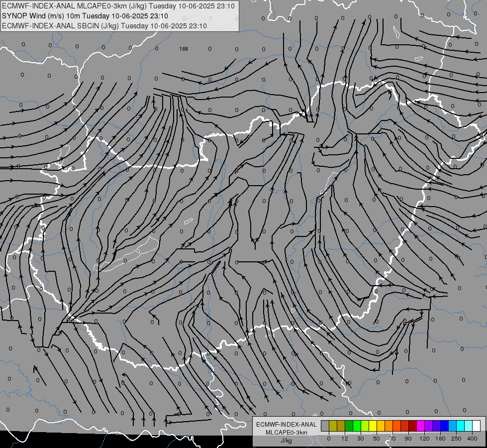Select the pure yellow legend swatch

pyautogui.click(x=373, y=426)
